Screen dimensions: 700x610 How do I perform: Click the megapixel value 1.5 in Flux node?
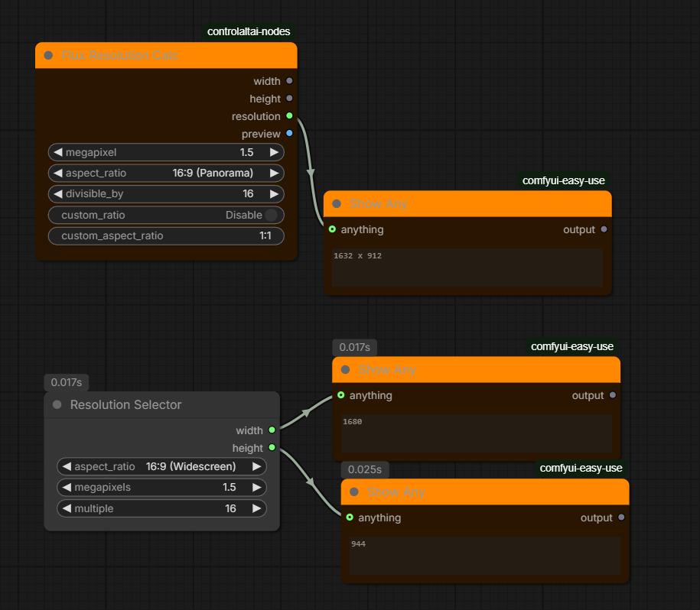tap(246, 152)
